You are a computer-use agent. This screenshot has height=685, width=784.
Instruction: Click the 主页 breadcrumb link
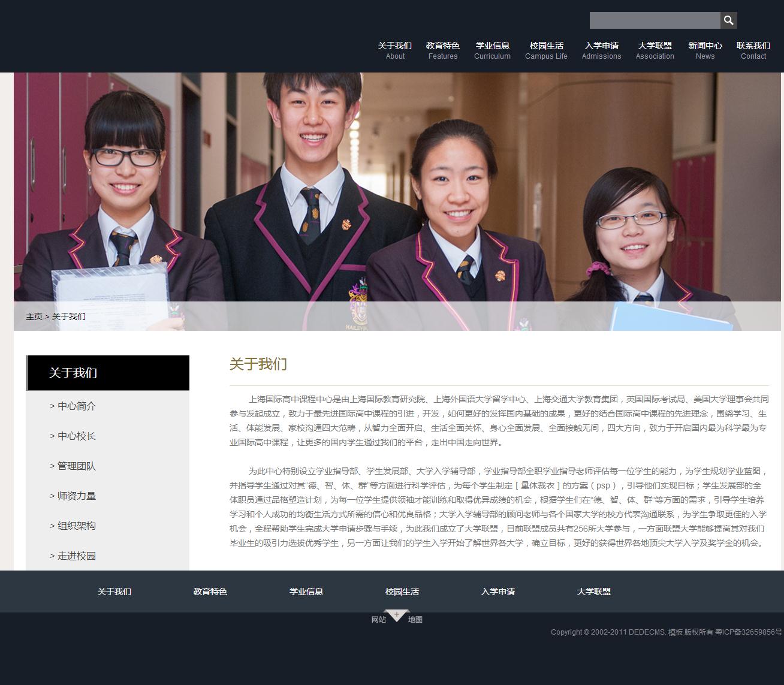[34, 316]
